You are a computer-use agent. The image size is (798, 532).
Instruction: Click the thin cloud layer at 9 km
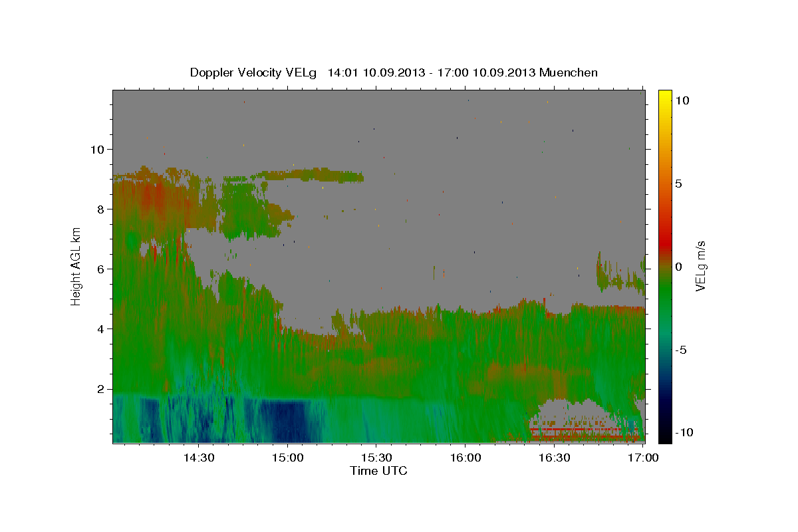(313, 176)
